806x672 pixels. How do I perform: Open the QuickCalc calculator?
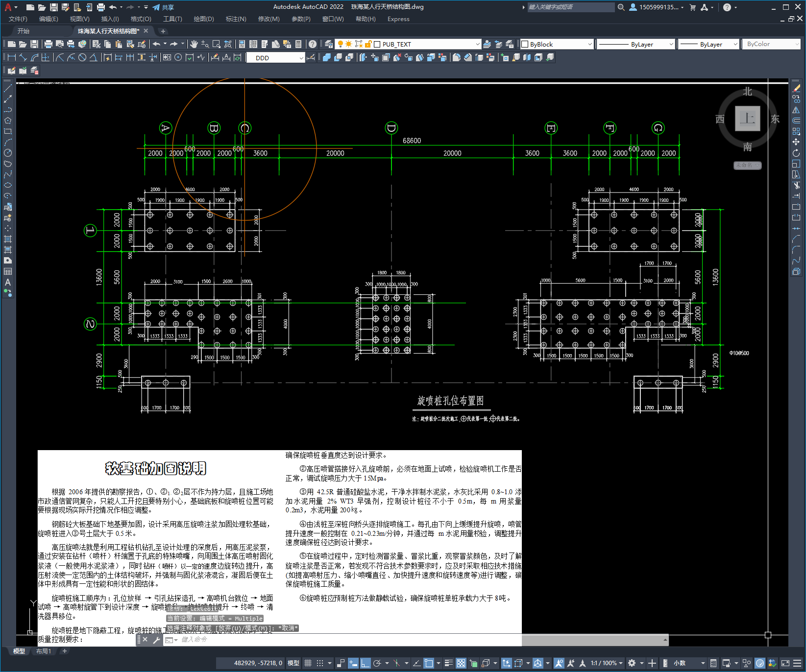(298, 44)
